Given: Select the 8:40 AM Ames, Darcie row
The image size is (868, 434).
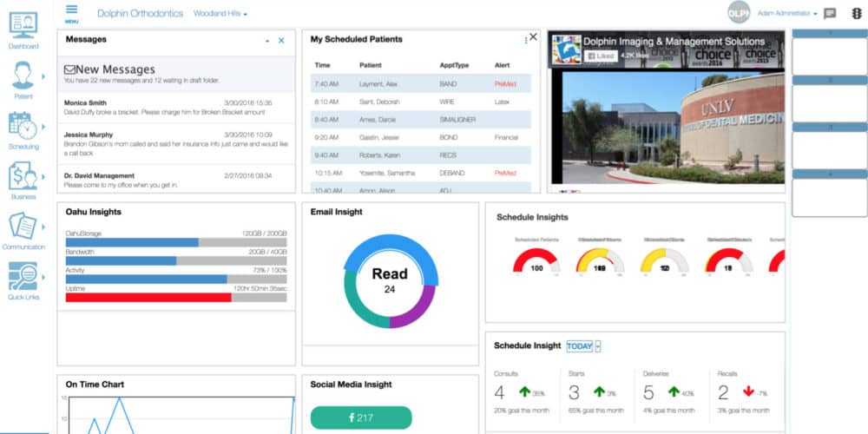Looking at the screenshot, I should 421,120.
